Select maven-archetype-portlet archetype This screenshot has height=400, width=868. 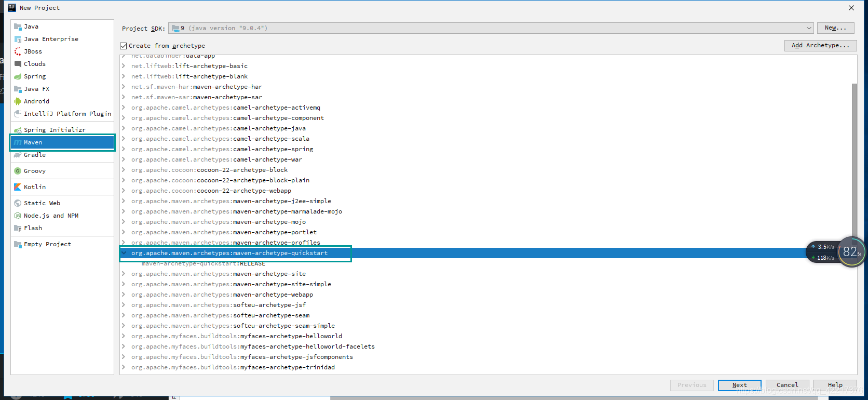coord(224,232)
